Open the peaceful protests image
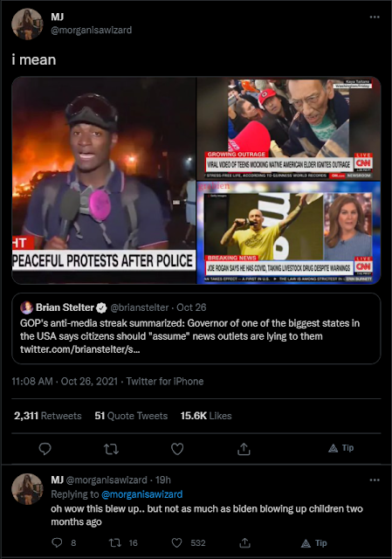This screenshot has width=392, height=559. pyautogui.click(x=104, y=181)
